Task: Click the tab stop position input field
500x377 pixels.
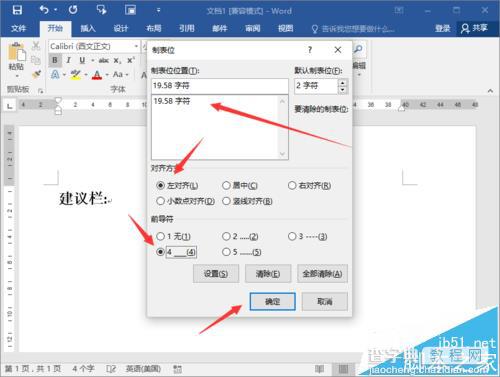Action: (x=220, y=86)
